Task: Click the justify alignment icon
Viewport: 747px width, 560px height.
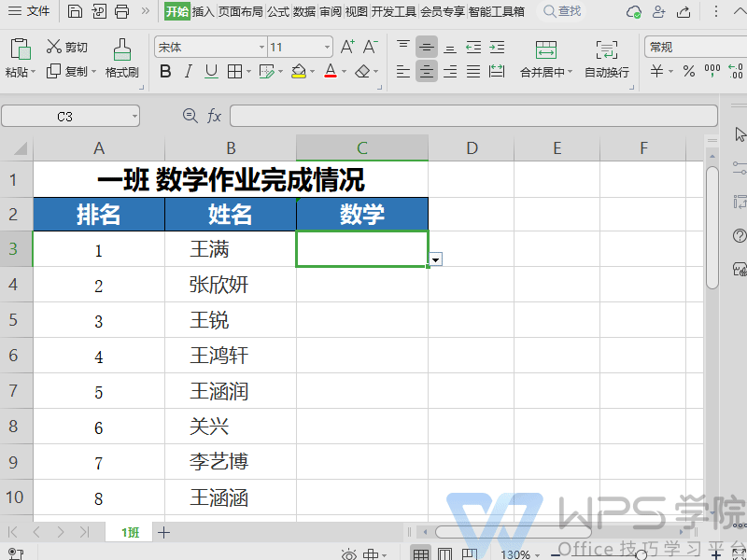Action: [473, 72]
